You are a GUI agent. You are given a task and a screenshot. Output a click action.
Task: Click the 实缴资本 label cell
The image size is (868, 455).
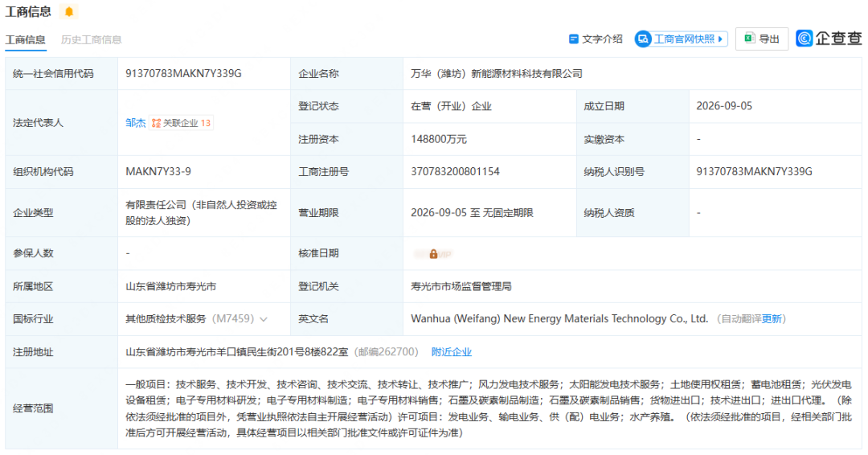(633, 140)
